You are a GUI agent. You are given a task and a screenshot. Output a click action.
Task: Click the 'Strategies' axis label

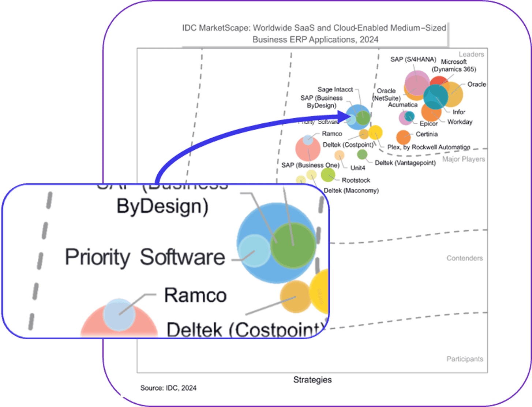point(312,380)
